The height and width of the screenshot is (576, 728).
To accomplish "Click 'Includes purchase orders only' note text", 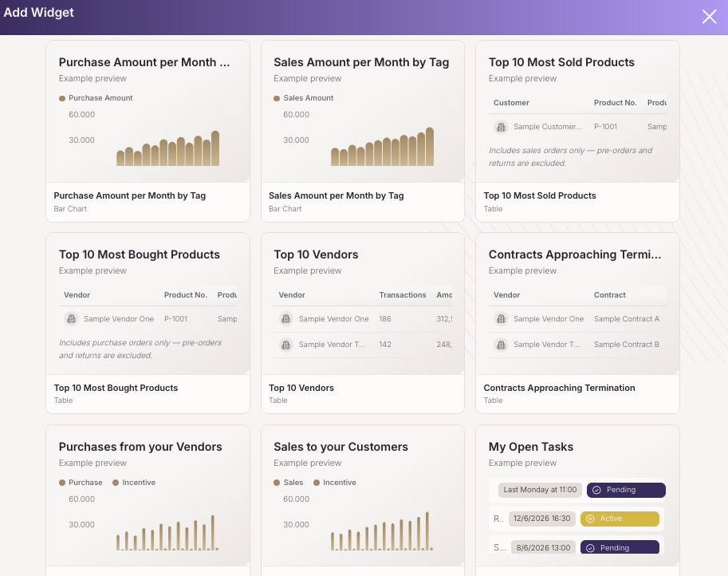I will click(x=140, y=349).
